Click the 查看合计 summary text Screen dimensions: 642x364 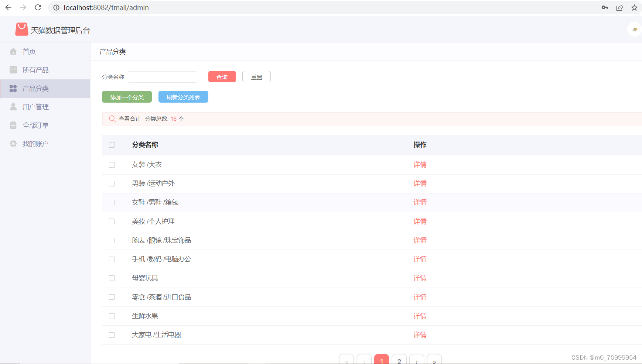tap(130, 119)
